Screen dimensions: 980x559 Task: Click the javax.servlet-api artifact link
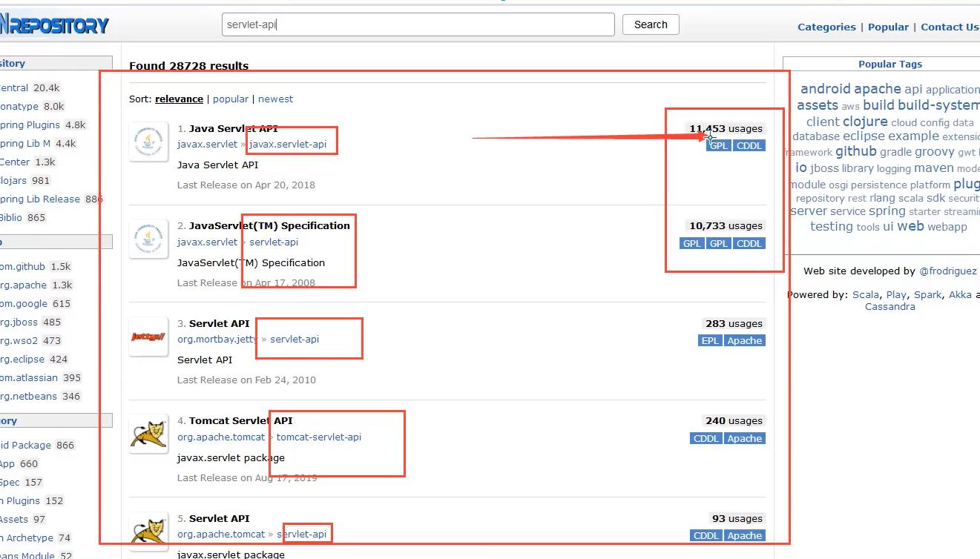point(288,144)
